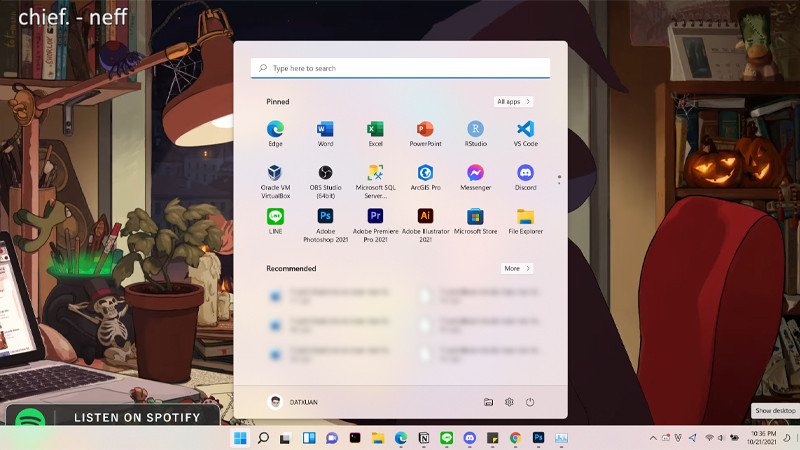800x450 pixels.
Task: Launch ArcGIS Pro
Action: [425, 177]
